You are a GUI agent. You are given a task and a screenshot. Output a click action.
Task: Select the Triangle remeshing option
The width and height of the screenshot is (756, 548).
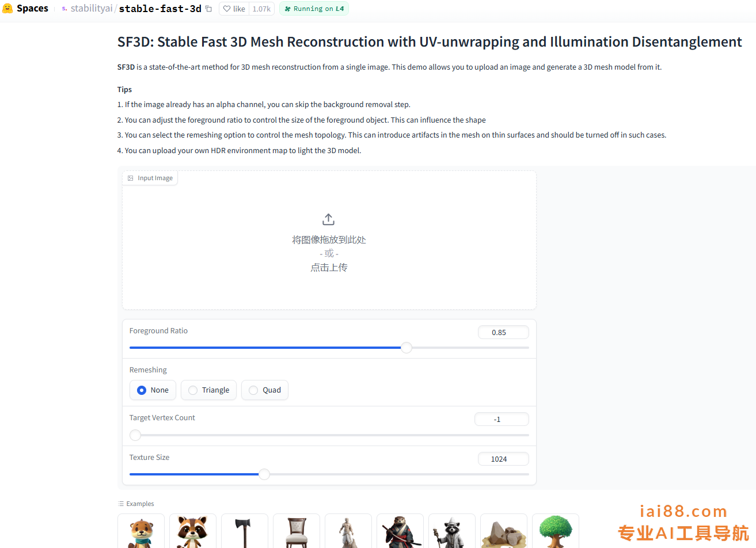pos(208,390)
